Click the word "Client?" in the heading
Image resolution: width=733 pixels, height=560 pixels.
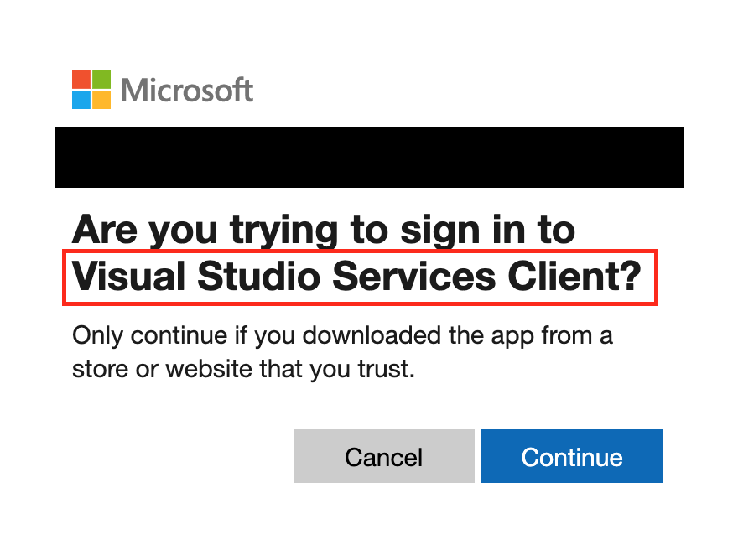click(574, 277)
